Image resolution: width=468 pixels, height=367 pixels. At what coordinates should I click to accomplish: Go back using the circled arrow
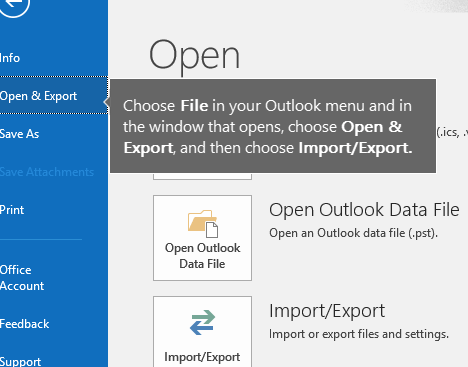click(13, 4)
